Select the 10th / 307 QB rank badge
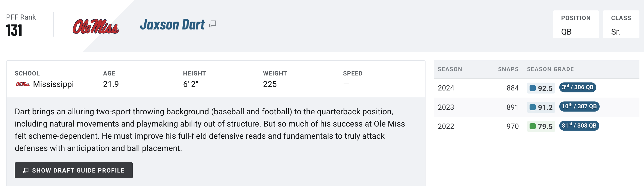Viewport: 644px width, 186px height. [x=579, y=106]
